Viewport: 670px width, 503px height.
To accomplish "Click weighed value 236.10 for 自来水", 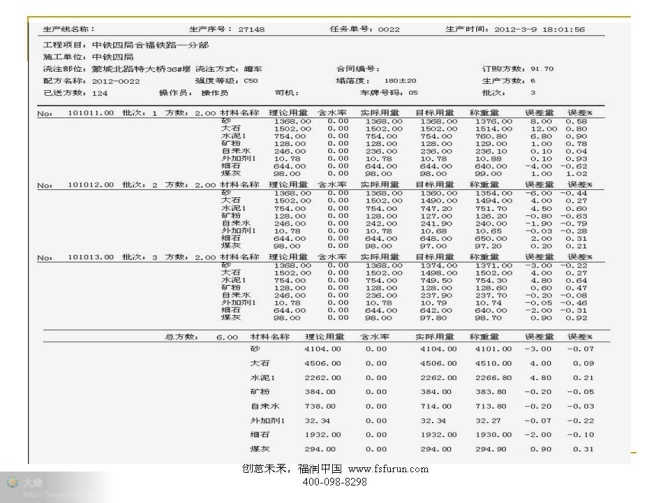I will 491,151.
